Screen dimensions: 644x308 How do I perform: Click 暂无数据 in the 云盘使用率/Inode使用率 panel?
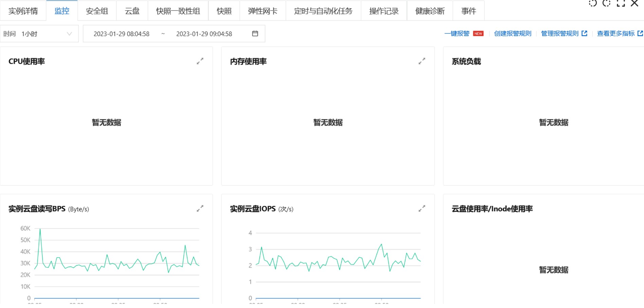[x=554, y=270]
